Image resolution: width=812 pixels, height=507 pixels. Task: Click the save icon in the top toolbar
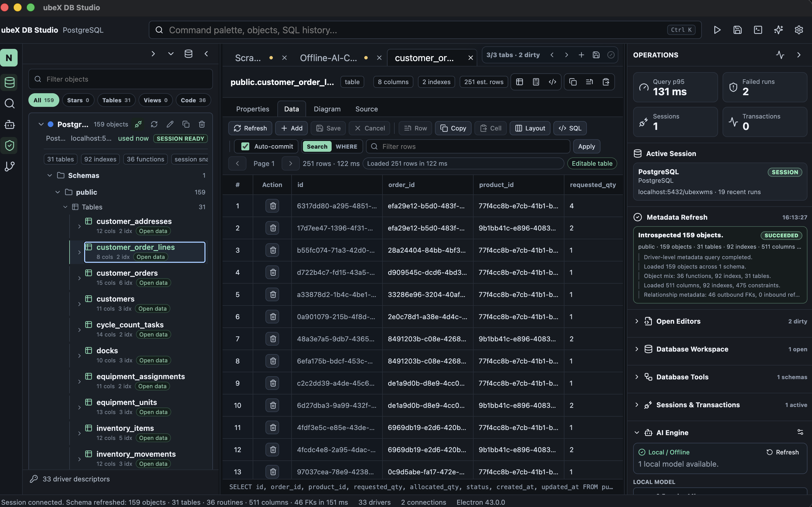pos(737,30)
